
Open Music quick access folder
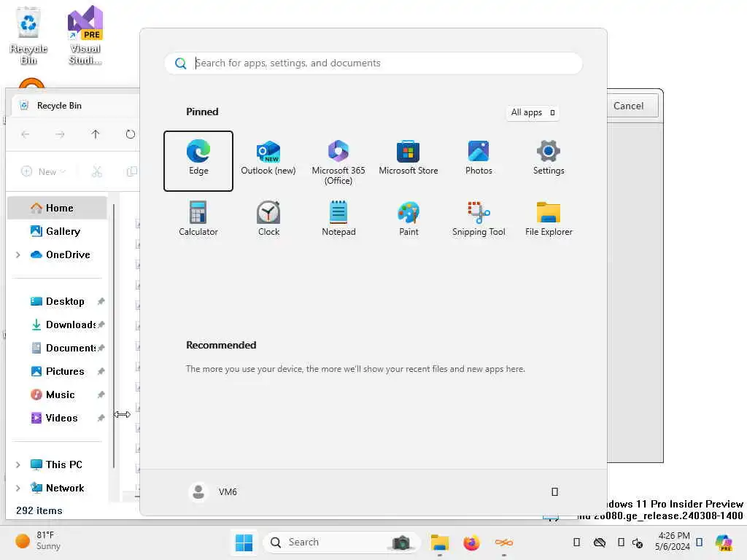click(x=57, y=394)
